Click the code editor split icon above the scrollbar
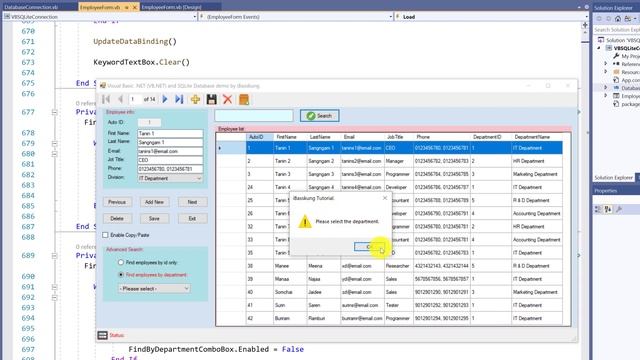Viewport: 640px width, 360px height. coord(585,25)
